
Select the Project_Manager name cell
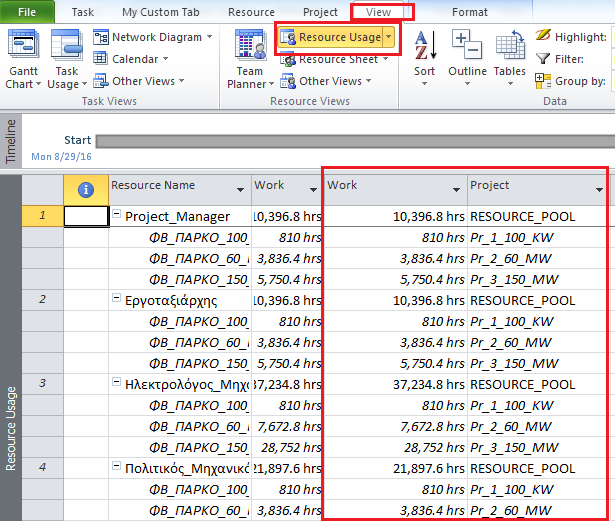[180, 216]
